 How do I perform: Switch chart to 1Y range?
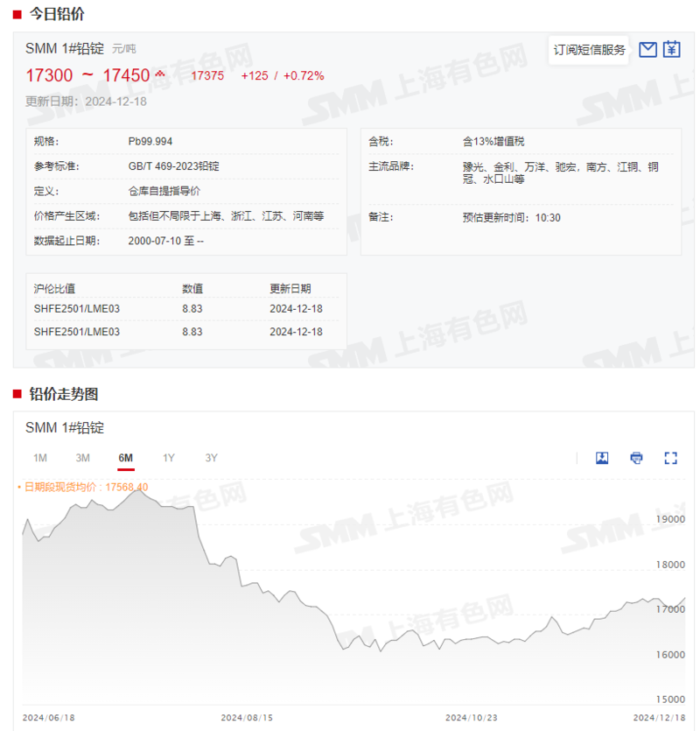point(169,458)
